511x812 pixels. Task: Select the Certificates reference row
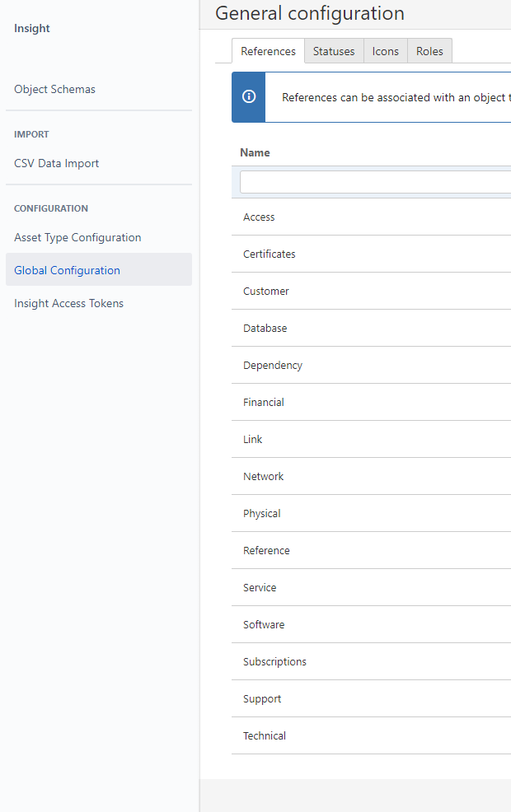(x=269, y=254)
